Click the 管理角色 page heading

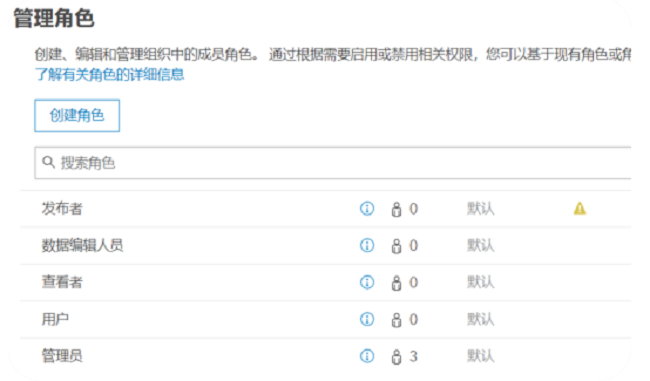[54, 19]
